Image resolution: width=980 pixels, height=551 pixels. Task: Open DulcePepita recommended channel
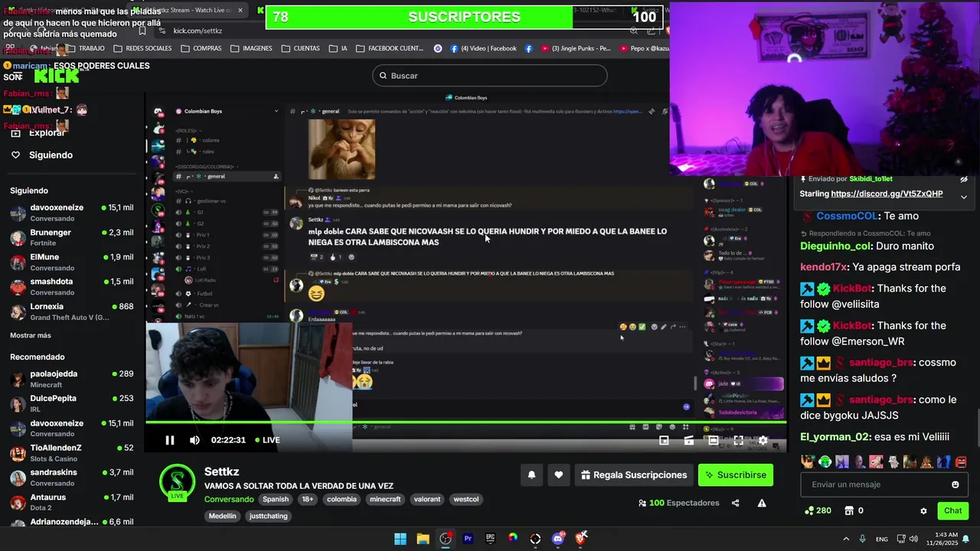(72, 403)
